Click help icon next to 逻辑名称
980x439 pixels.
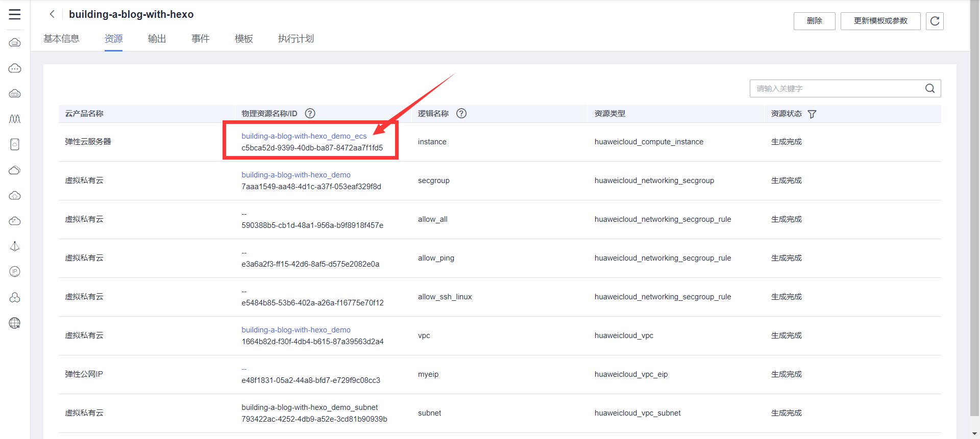[461, 114]
